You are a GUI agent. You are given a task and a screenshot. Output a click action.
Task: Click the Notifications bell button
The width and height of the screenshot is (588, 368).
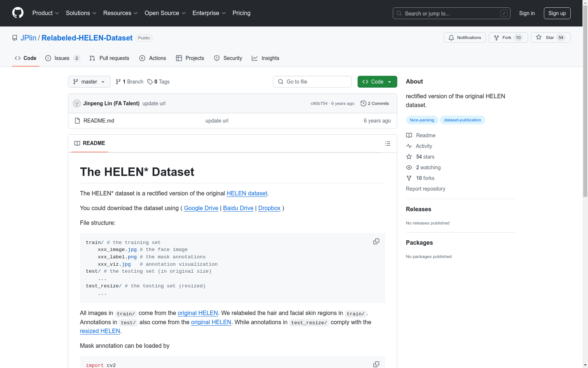point(465,38)
